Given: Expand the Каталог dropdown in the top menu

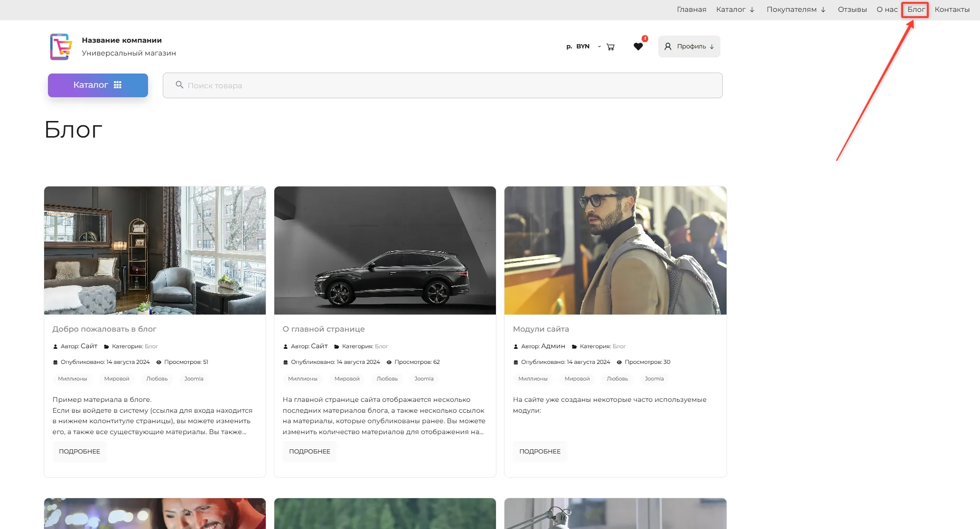Looking at the screenshot, I should coord(752,9).
